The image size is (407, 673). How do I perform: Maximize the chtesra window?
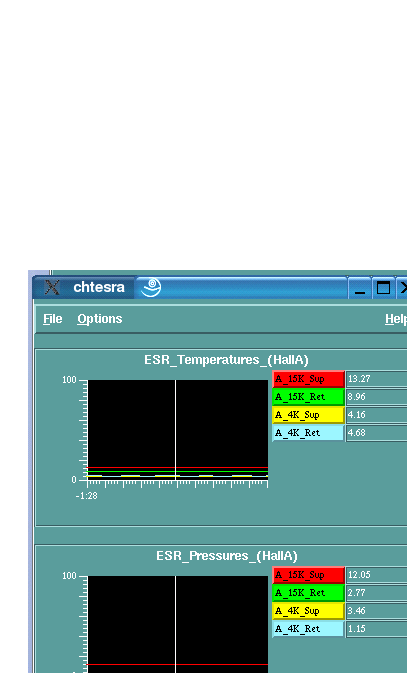[x=383, y=288]
